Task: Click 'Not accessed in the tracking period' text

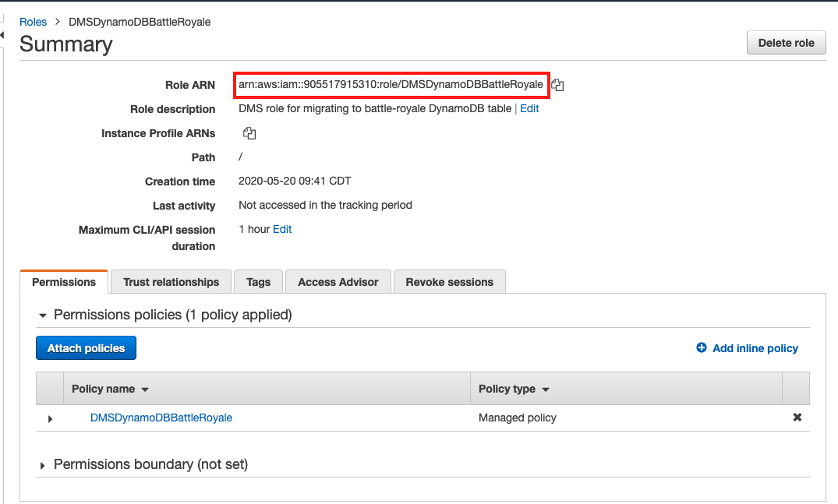Action: (326, 205)
